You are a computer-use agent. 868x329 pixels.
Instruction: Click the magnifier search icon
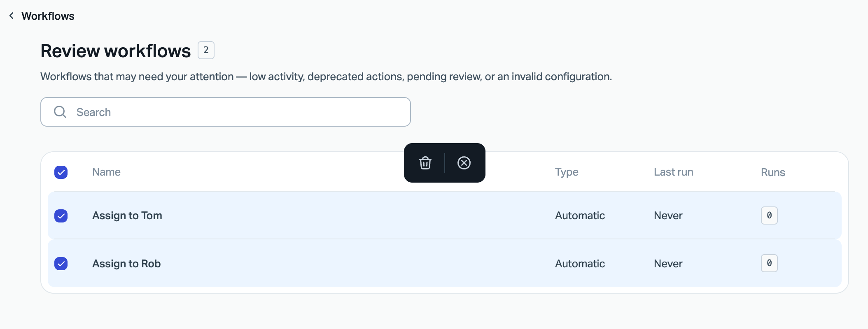tap(60, 112)
